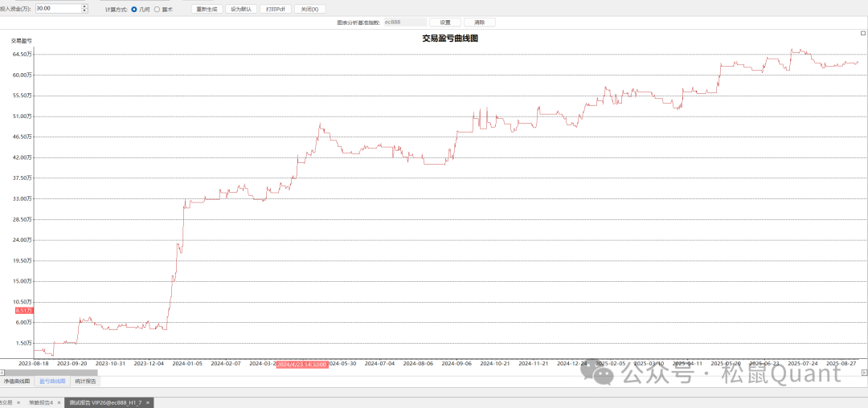Close the 策略报告4 tab
Image resolution: width=868 pixels, height=408 pixels.
[59, 402]
